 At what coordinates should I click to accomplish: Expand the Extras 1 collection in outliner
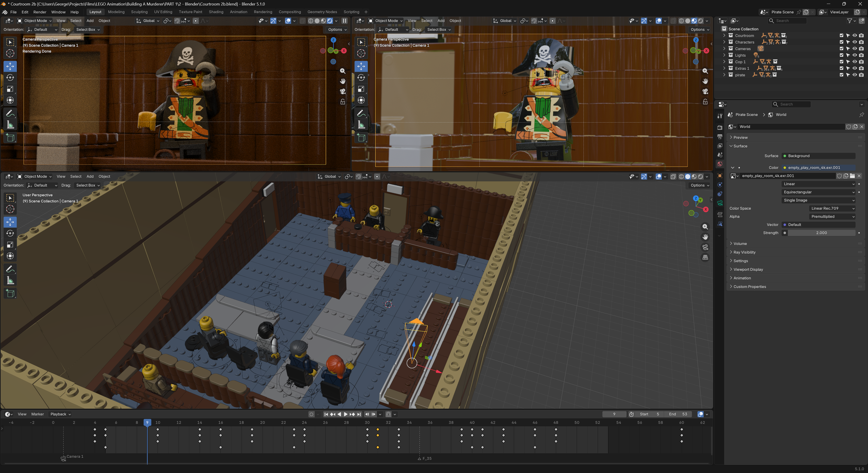pos(724,68)
